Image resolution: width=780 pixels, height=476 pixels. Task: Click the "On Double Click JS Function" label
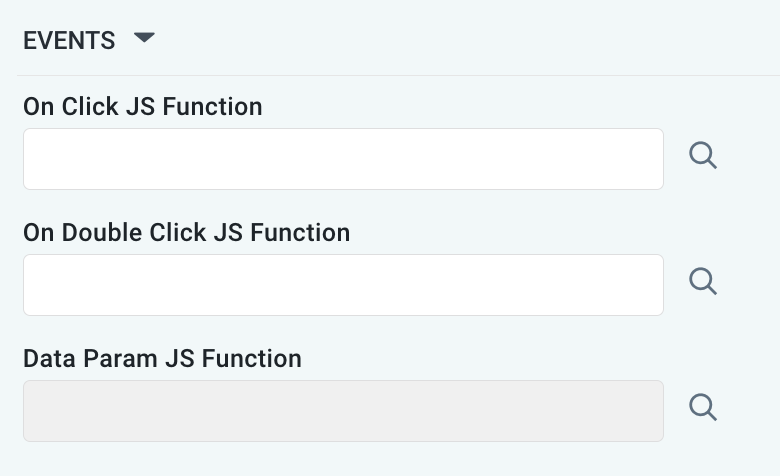(x=186, y=232)
